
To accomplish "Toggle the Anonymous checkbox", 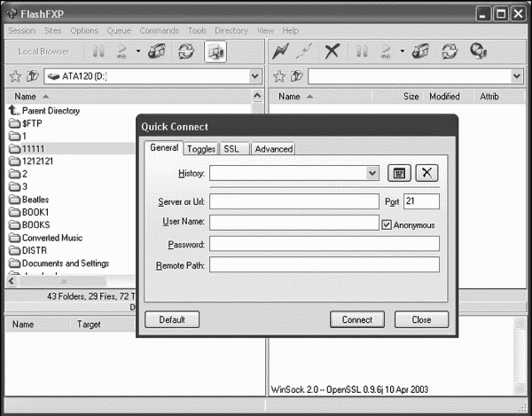I will (387, 224).
